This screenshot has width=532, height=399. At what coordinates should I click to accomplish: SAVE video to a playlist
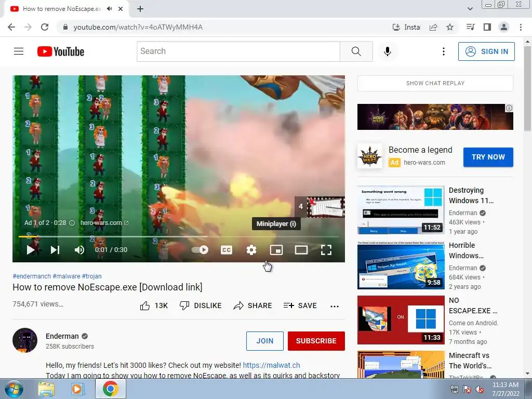300,305
